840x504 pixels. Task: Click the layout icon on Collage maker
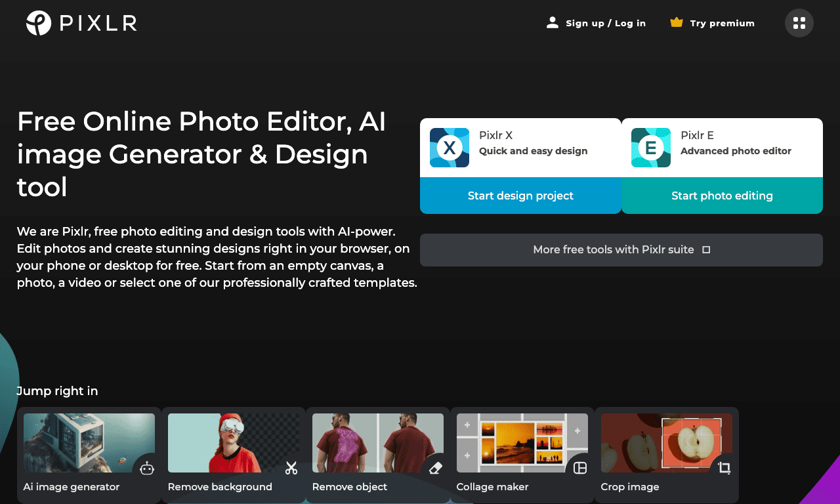coord(580,468)
